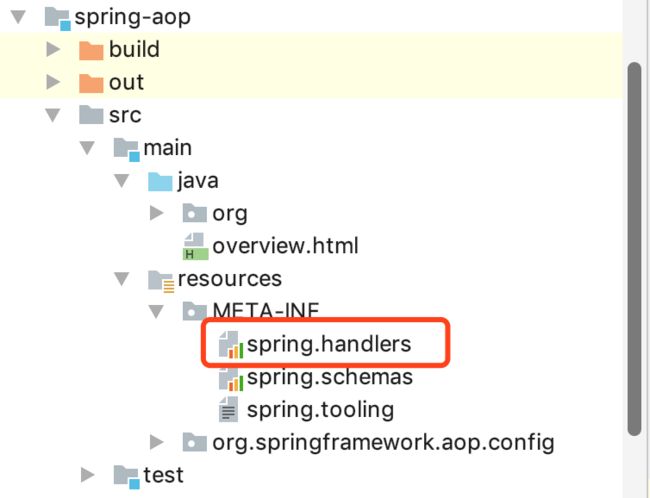Click the blue java source folder icon

[x=160, y=182]
